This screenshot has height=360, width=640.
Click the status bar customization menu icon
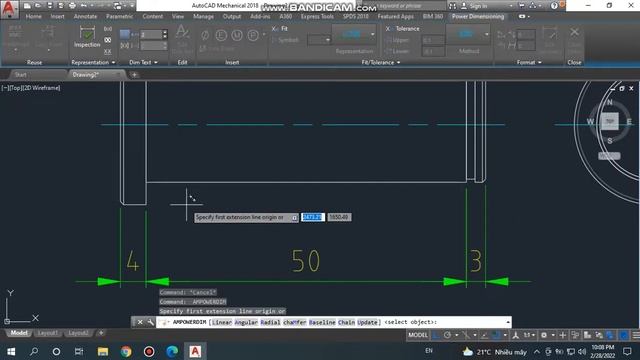coord(636,335)
